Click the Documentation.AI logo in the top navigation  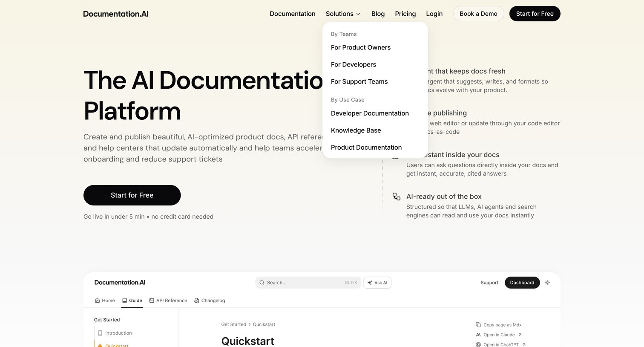pyautogui.click(x=116, y=14)
